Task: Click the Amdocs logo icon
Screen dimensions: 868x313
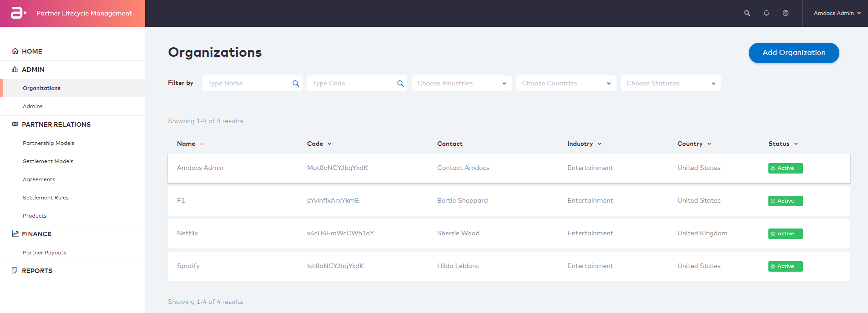Action: tap(18, 13)
